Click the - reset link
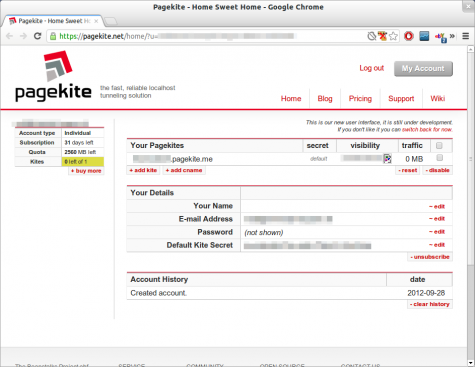The image size is (475, 367). (x=408, y=170)
